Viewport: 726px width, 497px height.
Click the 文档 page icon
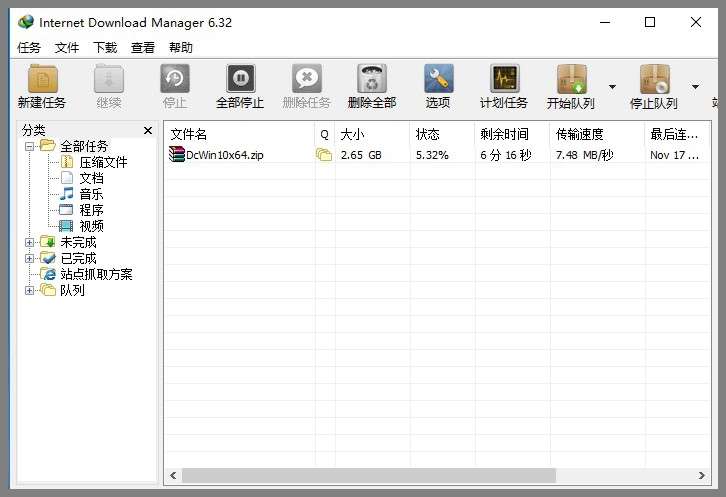point(67,177)
